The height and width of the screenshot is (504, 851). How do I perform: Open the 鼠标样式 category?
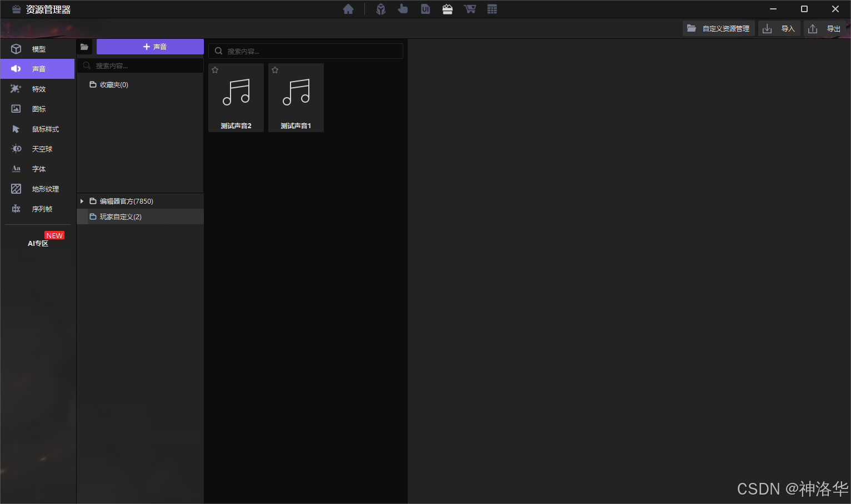tap(37, 129)
